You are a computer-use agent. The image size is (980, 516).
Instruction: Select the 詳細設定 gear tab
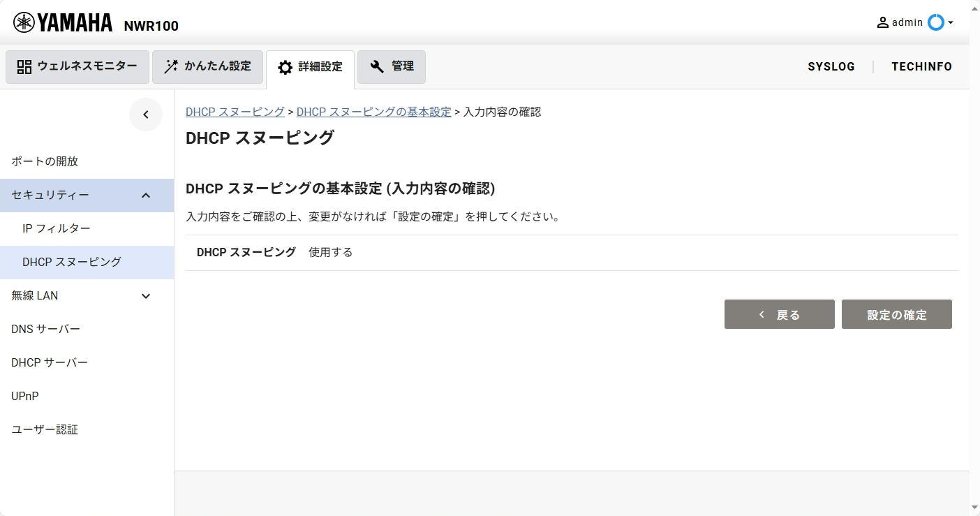pos(310,68)
